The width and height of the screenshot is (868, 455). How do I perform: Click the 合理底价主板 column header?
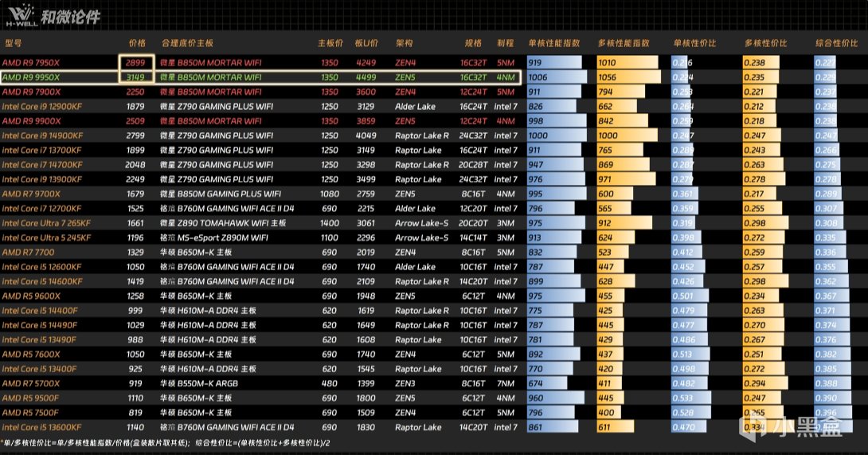pyautogui.click(x=187, y=43)
